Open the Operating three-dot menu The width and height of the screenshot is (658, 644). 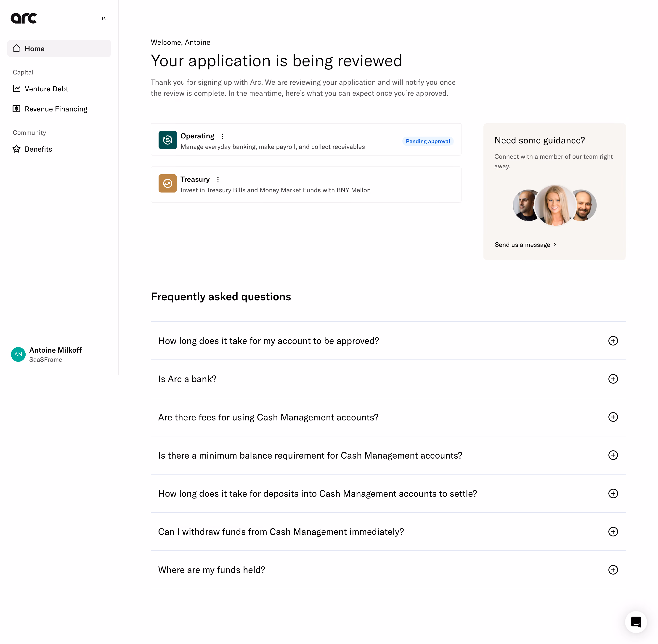coord(222,136)
